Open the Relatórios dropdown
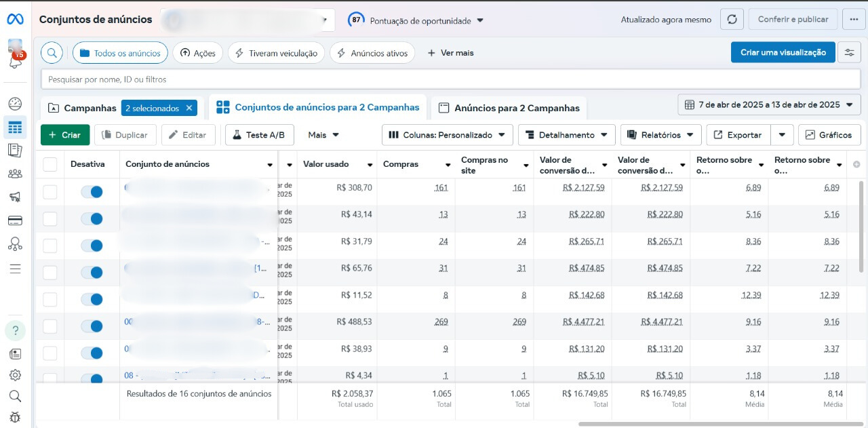This screenshot has height=428, width=868. 660,135
